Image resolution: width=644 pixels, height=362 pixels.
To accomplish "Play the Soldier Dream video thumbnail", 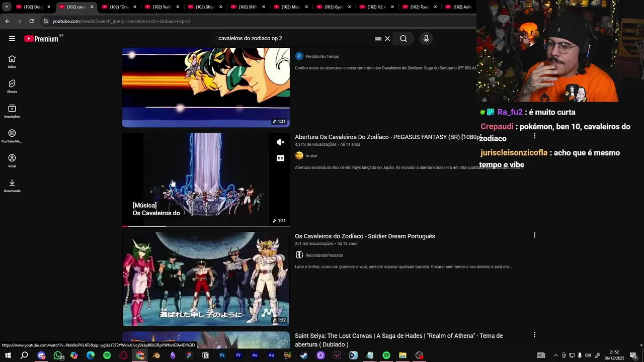I will coord(206,279).
